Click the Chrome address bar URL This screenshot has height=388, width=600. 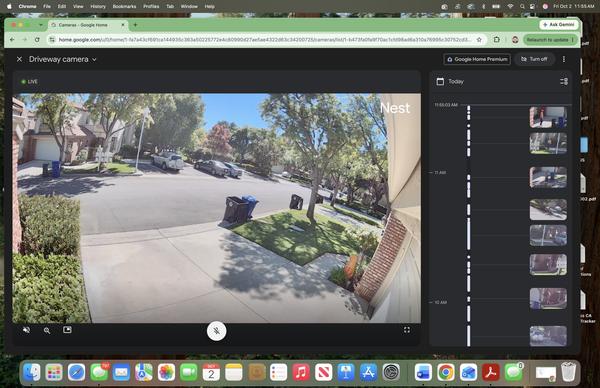(x=265, y=40)
